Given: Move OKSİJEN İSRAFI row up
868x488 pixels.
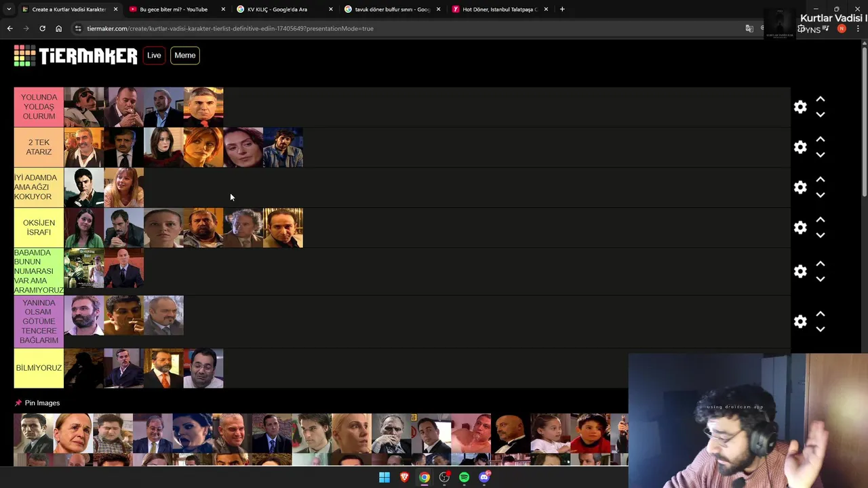Looking at the screenshot, I should pyautogui.click(x=821, y=220).
